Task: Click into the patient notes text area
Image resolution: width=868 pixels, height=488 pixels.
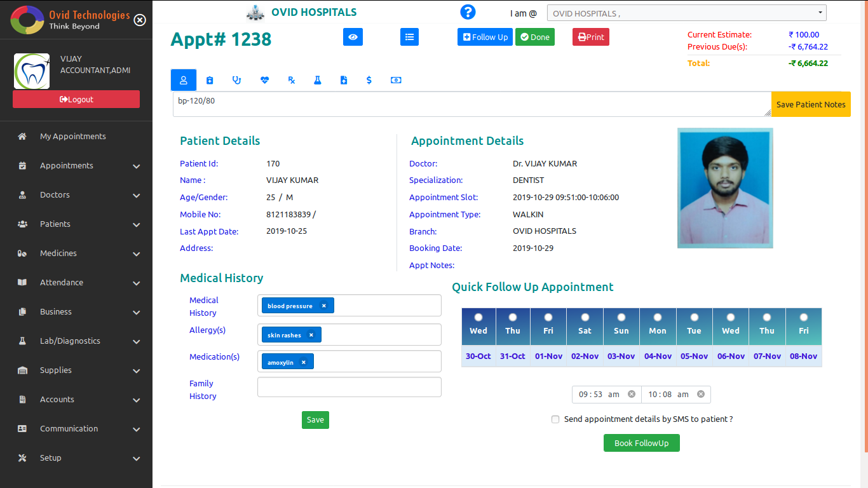Action: click(x=472, y=104)
